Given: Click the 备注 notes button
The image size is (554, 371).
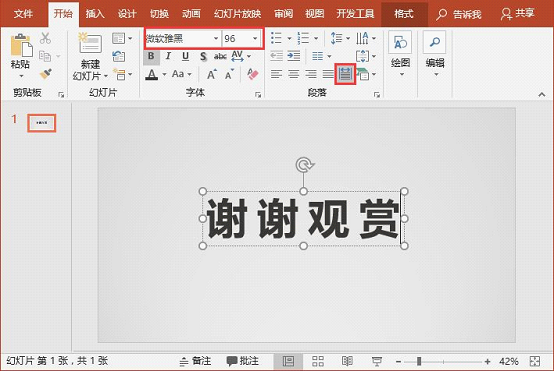Looking at the screenshot, I should (195, 361).
